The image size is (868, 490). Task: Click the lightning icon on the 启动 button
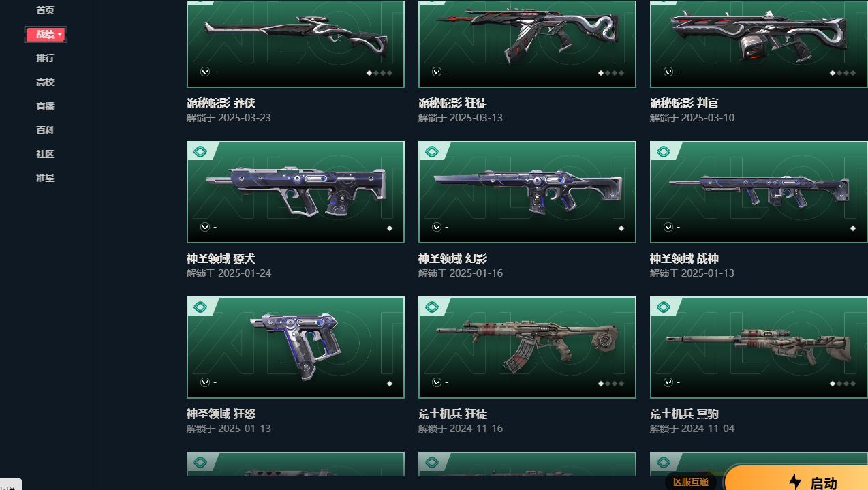point(794,482)
